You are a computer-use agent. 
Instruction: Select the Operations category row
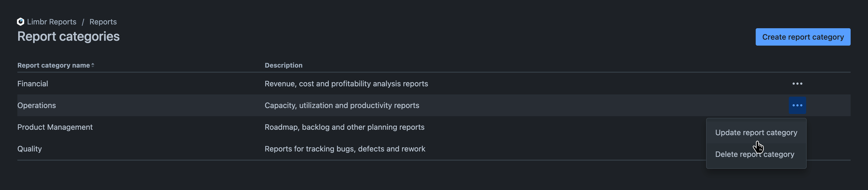[37, 105]
